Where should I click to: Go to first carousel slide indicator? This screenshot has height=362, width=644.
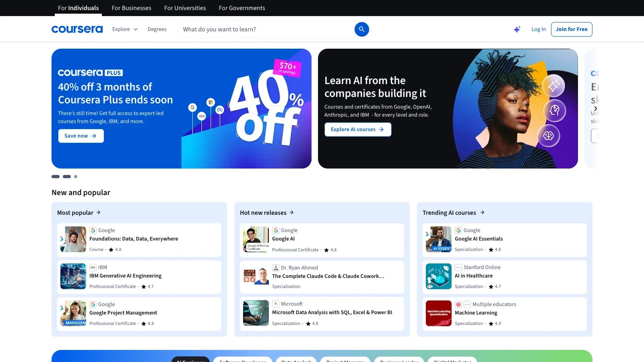56,177
